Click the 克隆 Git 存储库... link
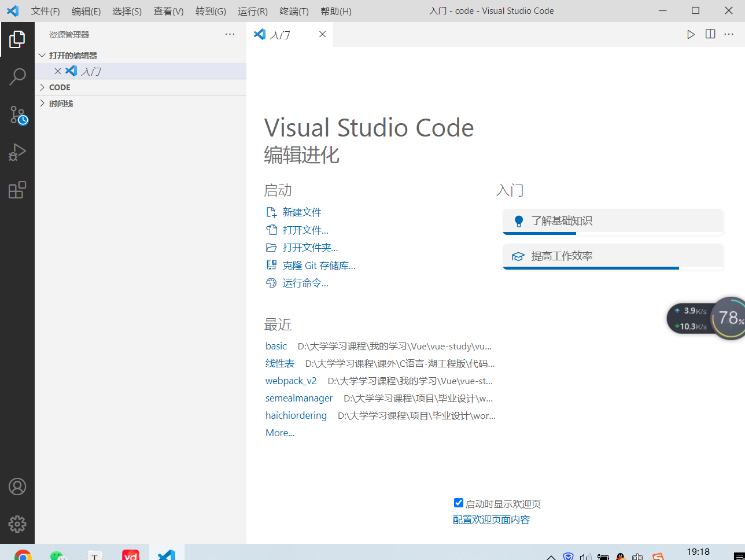 319,266
